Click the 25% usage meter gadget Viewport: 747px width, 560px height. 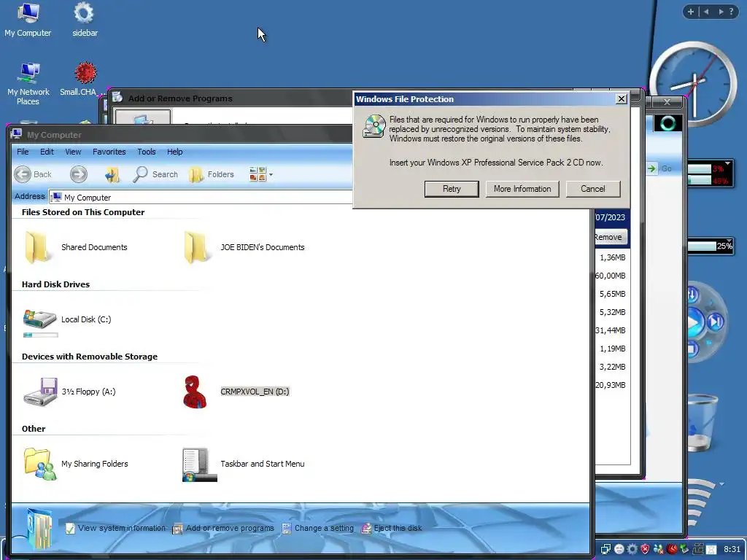coord(711,246)
